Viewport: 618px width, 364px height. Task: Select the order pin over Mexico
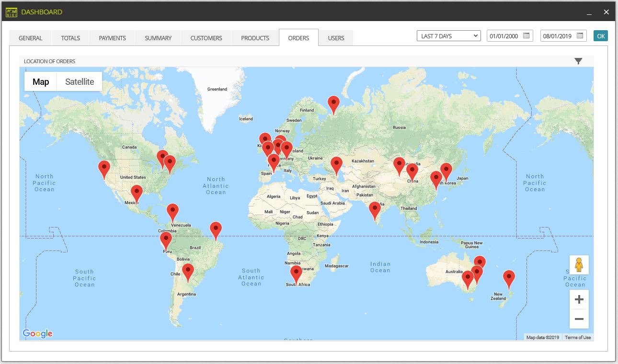[137, 194]
